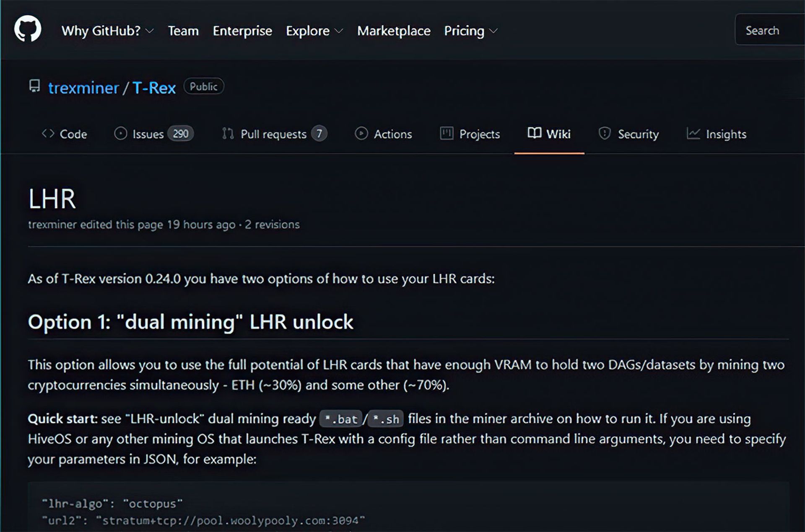Screen dimensions: 805x532
Task: Click the 'As of T-Rex version 0.24.0' sentence
Action: pos(261,279)
